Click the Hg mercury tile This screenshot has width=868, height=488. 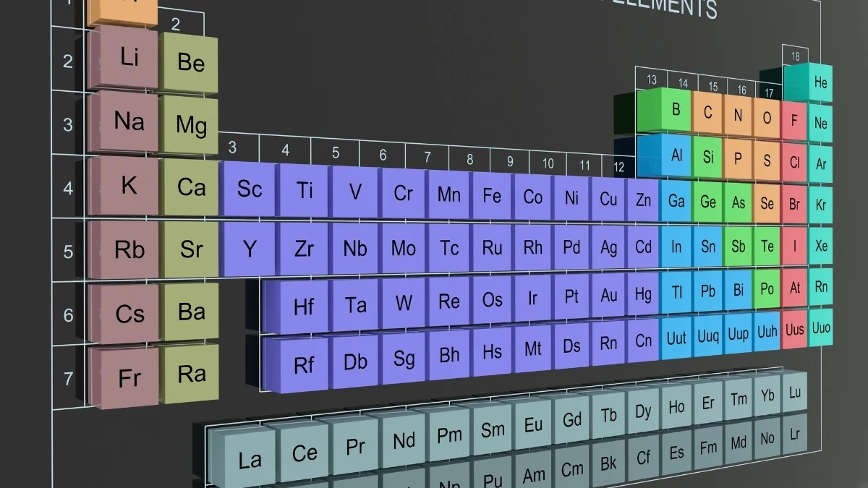[643, 294]
